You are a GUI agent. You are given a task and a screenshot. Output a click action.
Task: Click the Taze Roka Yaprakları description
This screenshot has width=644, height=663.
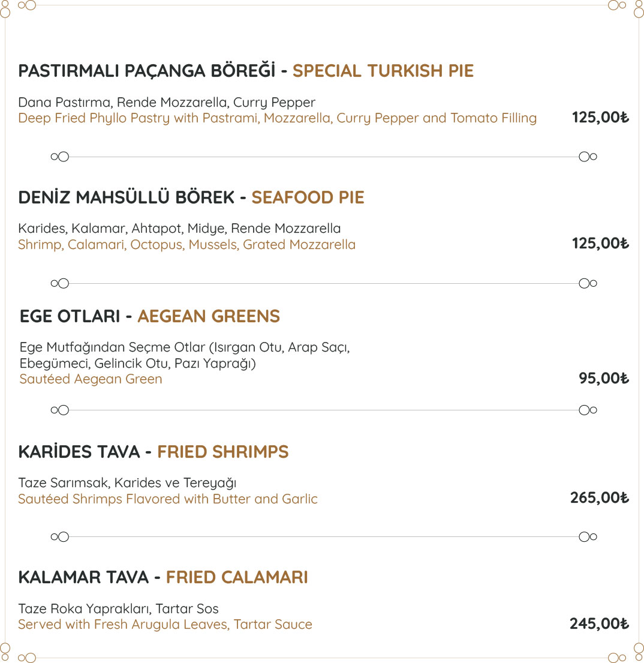click(x=118, y=608)
